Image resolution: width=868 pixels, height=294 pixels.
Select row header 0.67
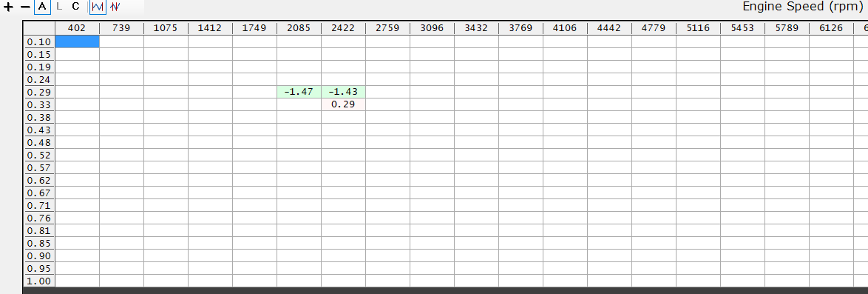tap(39, 193)
